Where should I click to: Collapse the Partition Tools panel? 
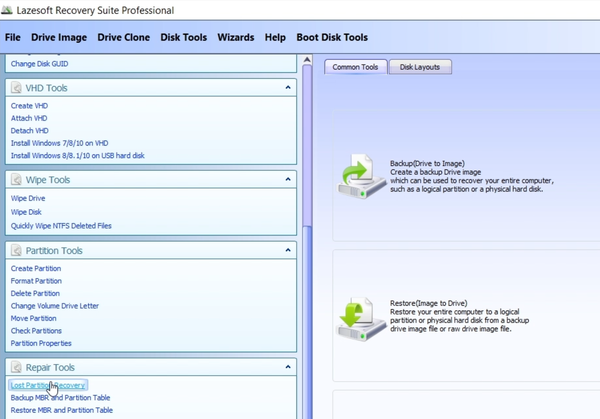pyautogui.click(x=288, y=250)
